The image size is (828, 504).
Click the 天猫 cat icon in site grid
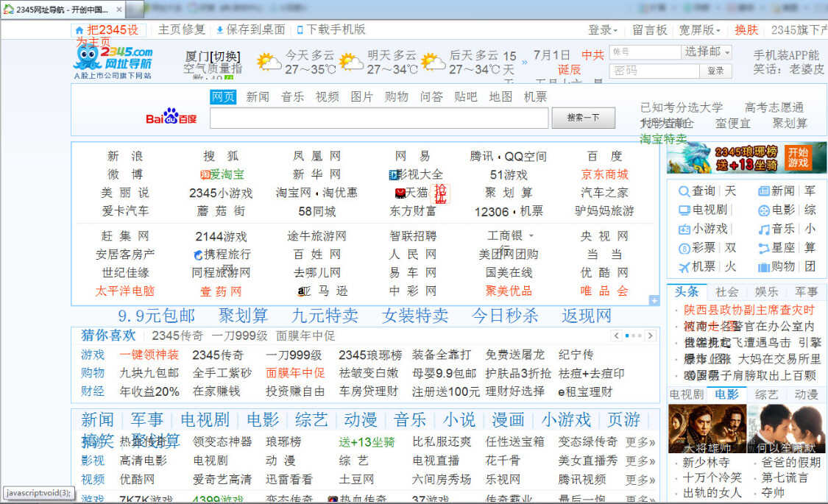coord(400,194)
